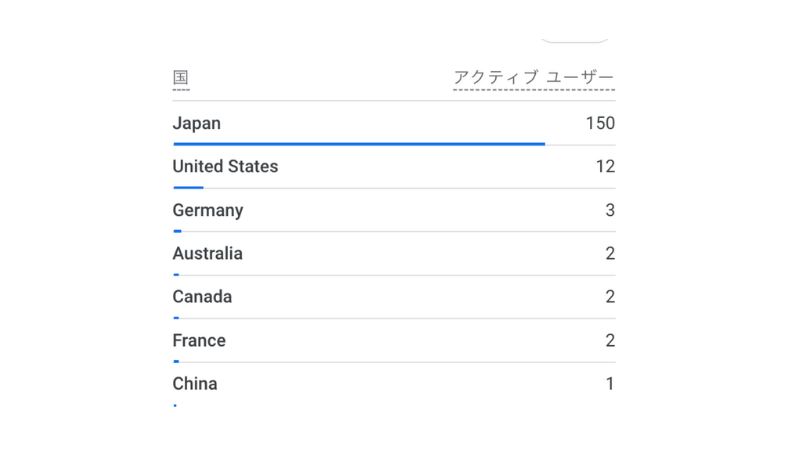Select the Japan country label
This screenshot has width=812, height=457.
(197, 123)
